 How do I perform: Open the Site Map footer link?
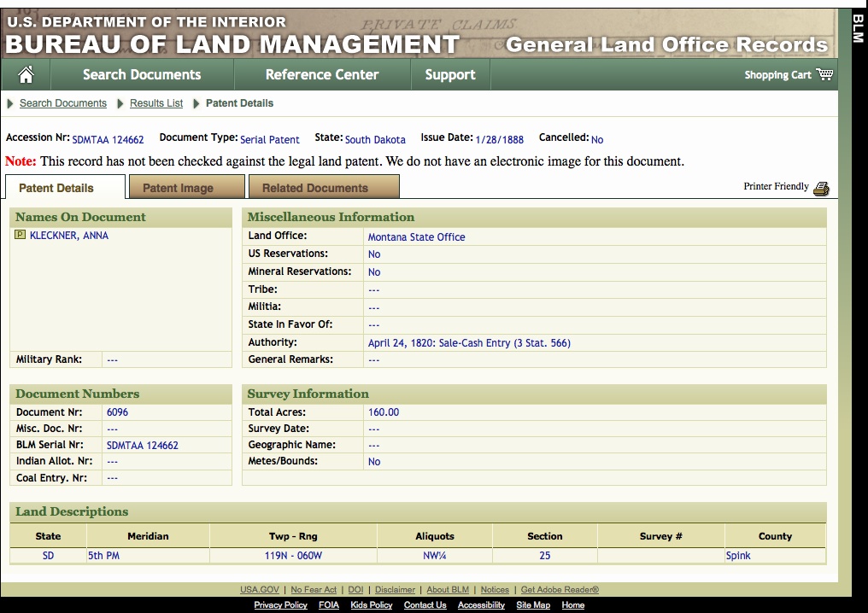pyautogui.click(x=533, y=605)
